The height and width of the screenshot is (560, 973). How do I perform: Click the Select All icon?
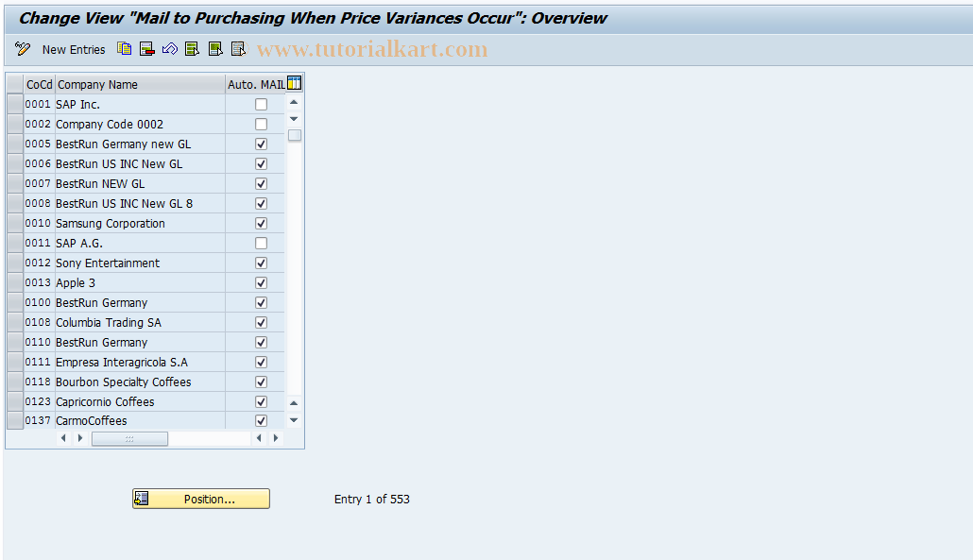193,49
